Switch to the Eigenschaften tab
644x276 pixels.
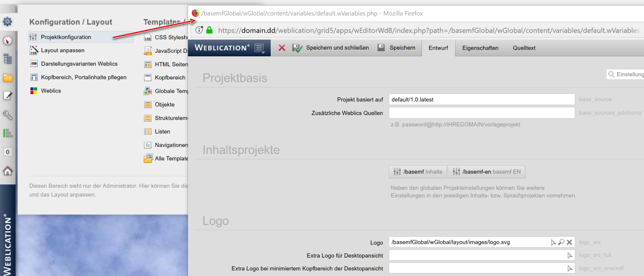[480, 48]
